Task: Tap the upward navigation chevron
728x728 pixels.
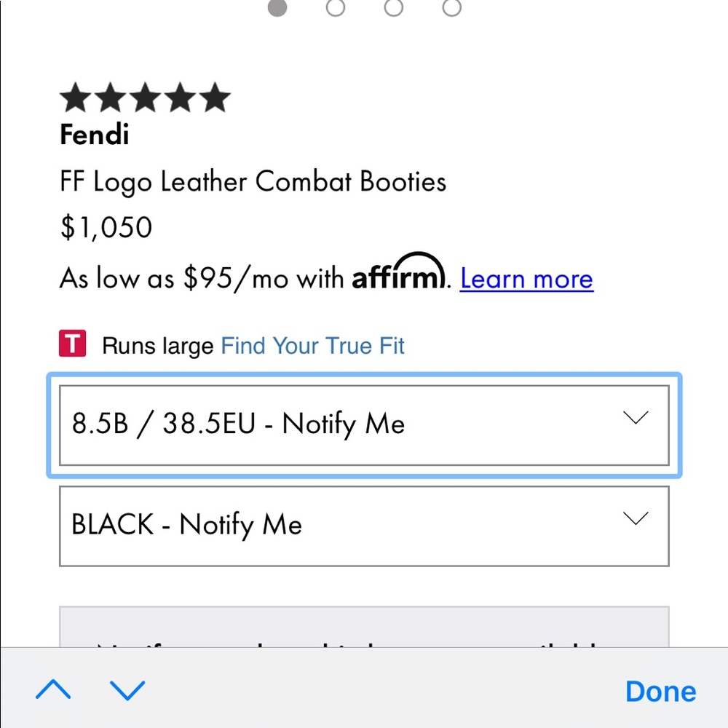Action: [52, 690]
